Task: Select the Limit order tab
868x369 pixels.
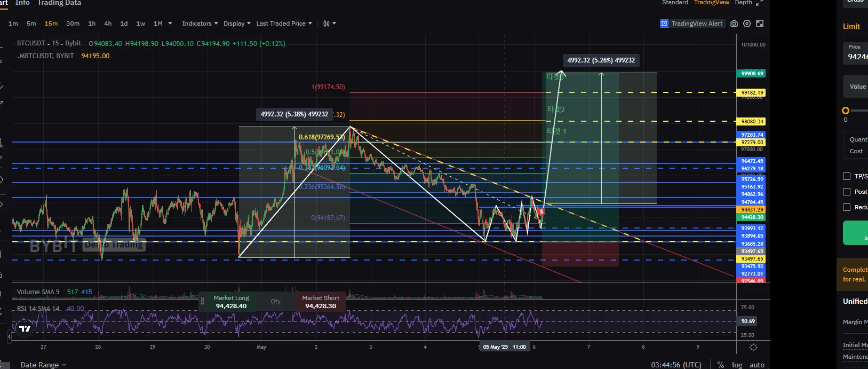Action: point(851,26)
